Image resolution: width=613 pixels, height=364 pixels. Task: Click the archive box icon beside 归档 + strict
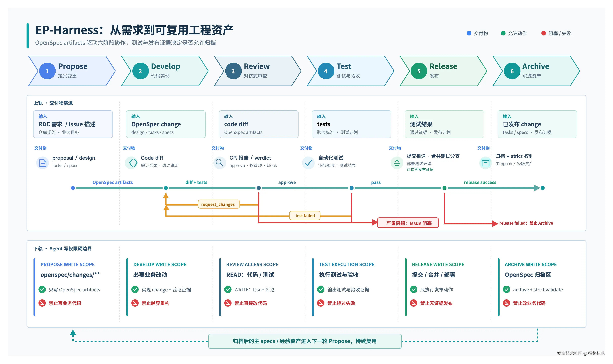coord(485,163)
